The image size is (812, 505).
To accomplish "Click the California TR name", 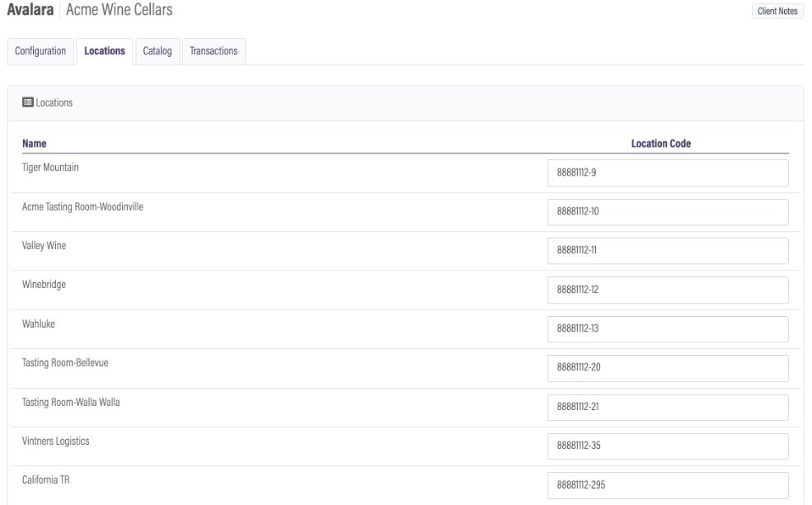I will (45, 480).
